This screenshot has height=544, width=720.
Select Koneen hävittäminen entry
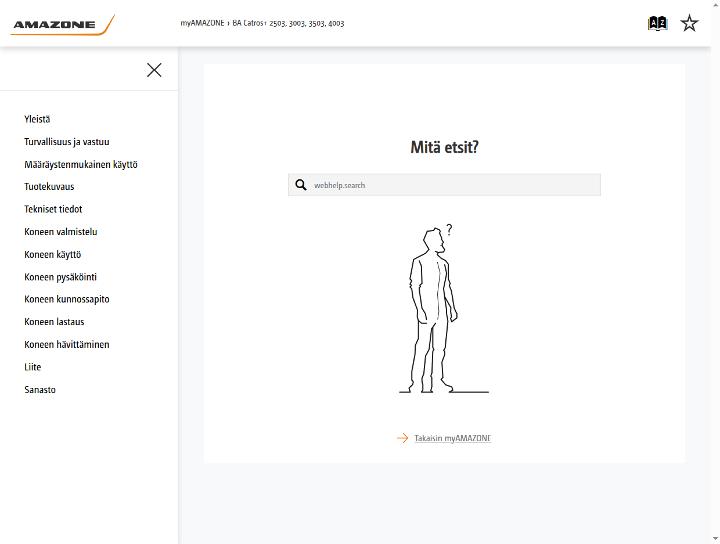click(x=67, y=344)
